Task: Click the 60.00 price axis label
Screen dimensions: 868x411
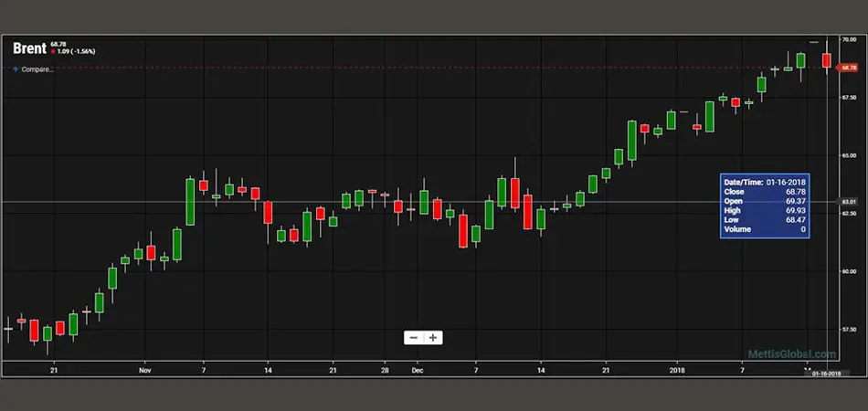Action: coord(849,271)
